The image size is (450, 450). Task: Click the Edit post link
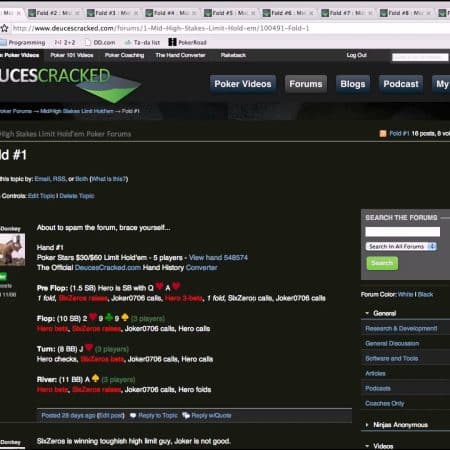pyautogui.click(x=111, y=416)
